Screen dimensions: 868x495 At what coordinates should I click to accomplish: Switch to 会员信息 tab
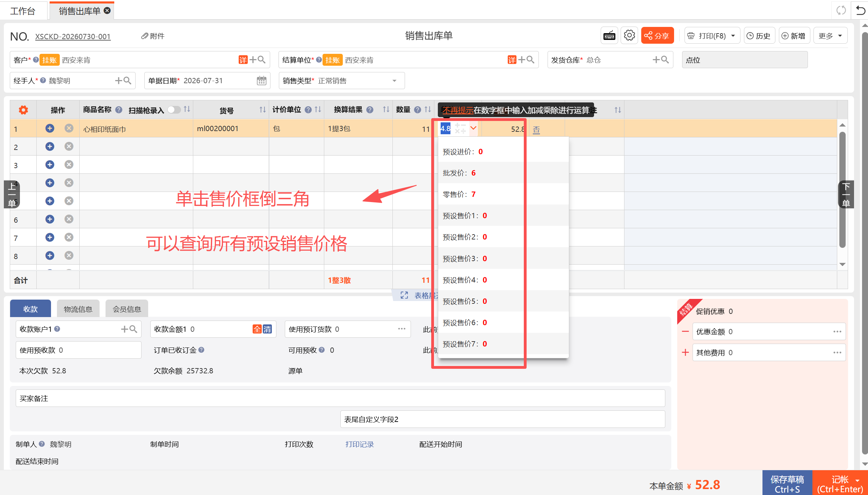[126, 309]
